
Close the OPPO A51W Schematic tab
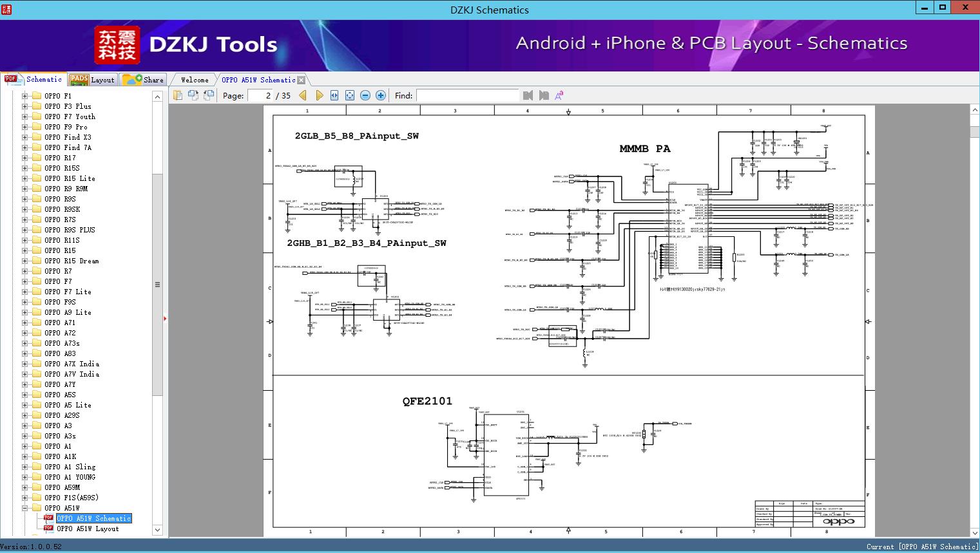pos(301,80)
